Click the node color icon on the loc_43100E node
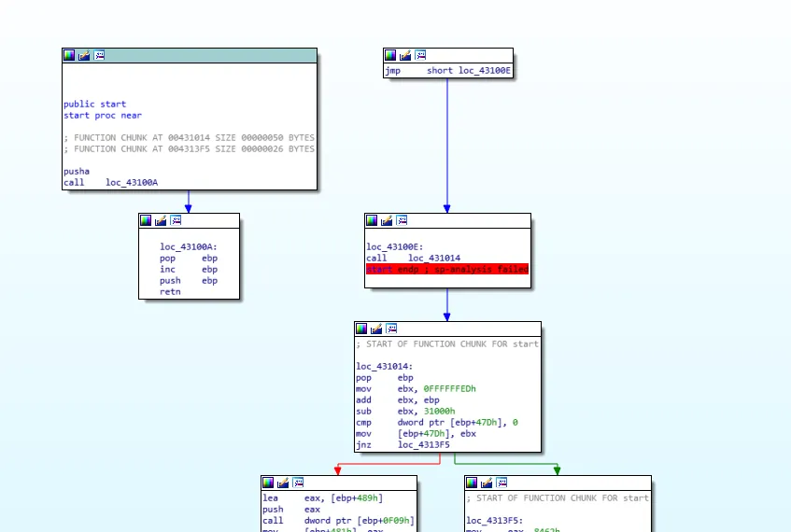 click(372, 220)
